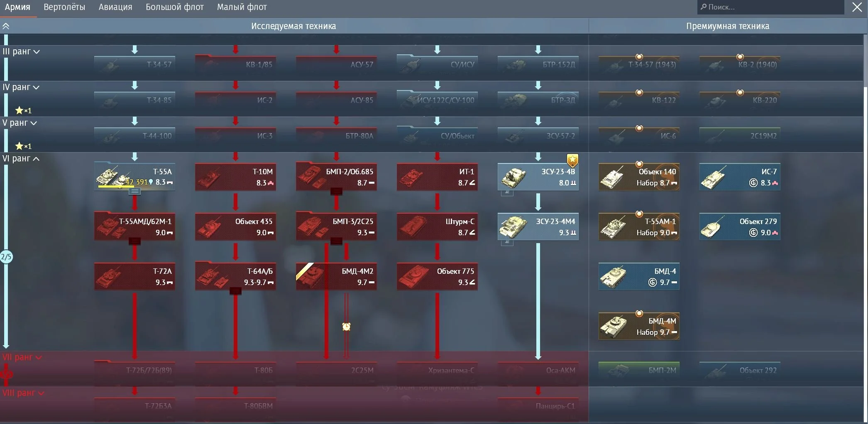Expand the IV ранг section

point(21,87)
